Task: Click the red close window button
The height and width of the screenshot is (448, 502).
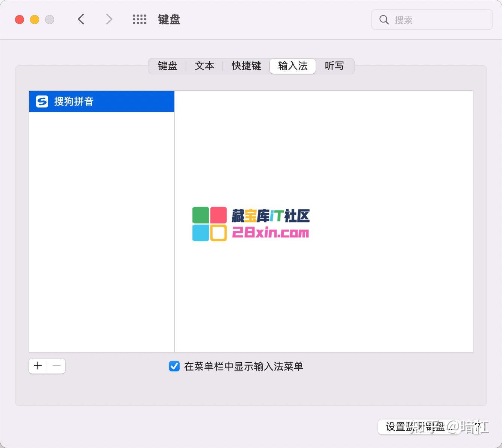Action: (20, 20)
